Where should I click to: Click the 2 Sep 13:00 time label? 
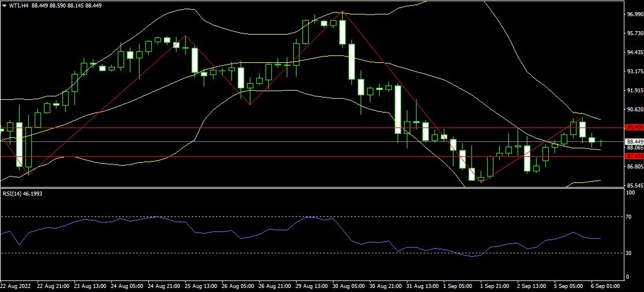531,286
